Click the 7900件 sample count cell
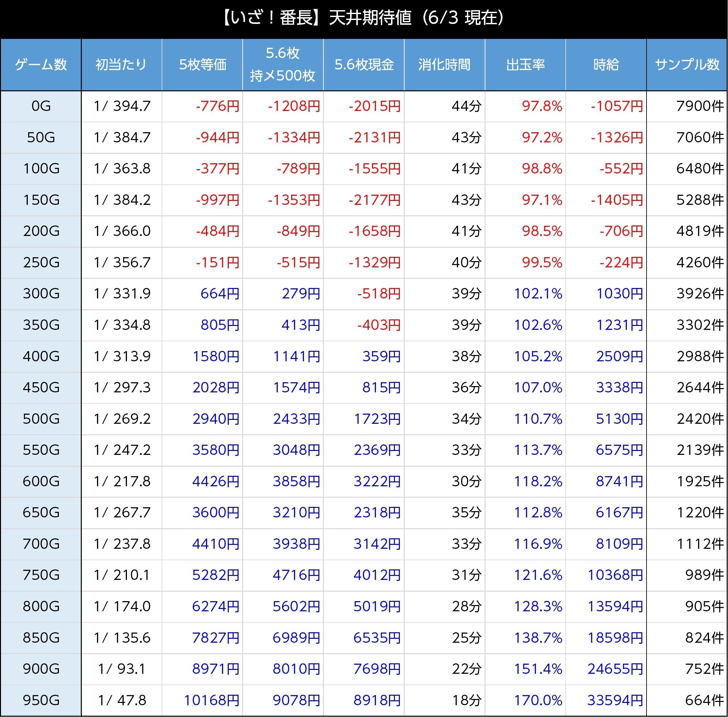Image resolution: width=728 pixels, height=717 pixels. [x=687, y=106]
